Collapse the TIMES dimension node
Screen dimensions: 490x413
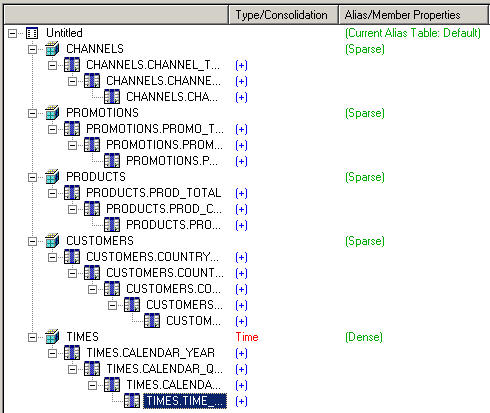pyautogui.click(x=32, y=337)
